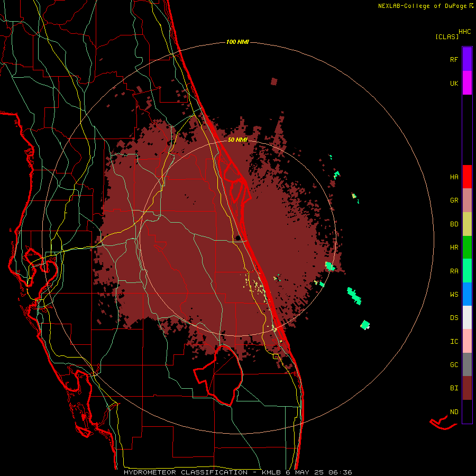
Task: Click the BI brown legend swatch
Action: (467, 388)
